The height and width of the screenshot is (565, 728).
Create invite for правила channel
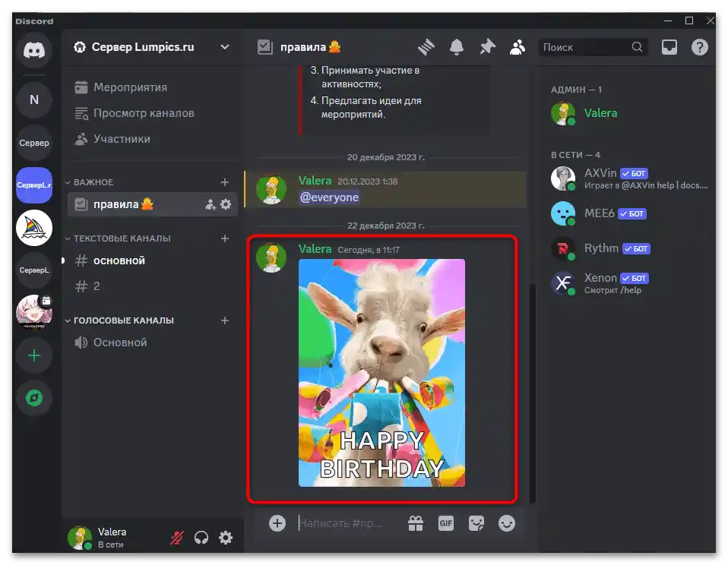pos(210,204)
